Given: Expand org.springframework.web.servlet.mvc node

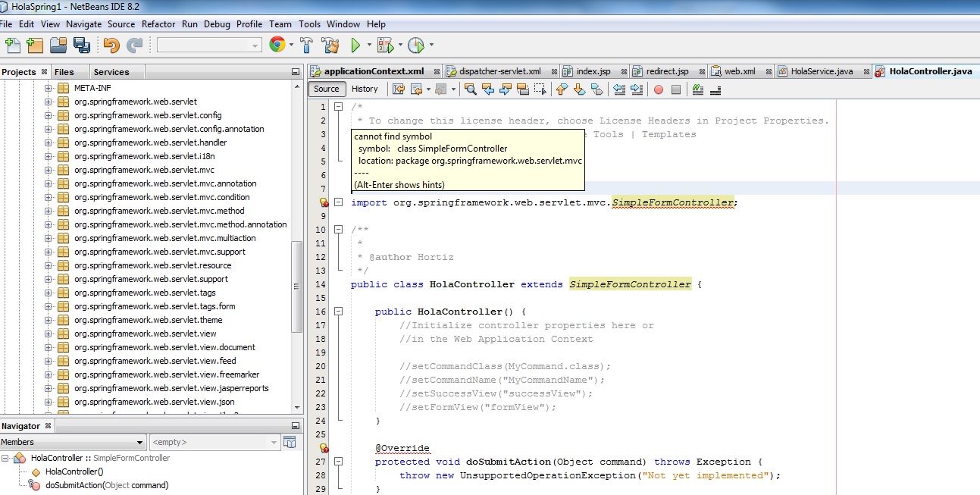Looking at the screenshot, I should tap(49, 170).
